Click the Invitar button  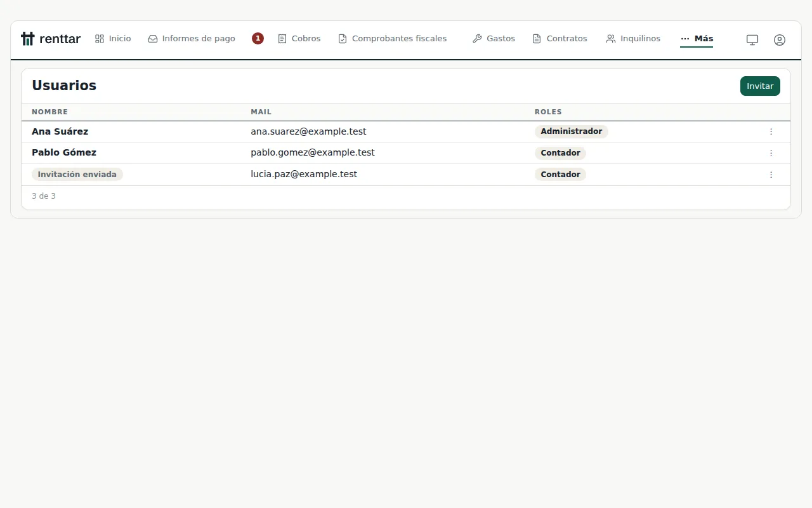(x=760, y=86)
